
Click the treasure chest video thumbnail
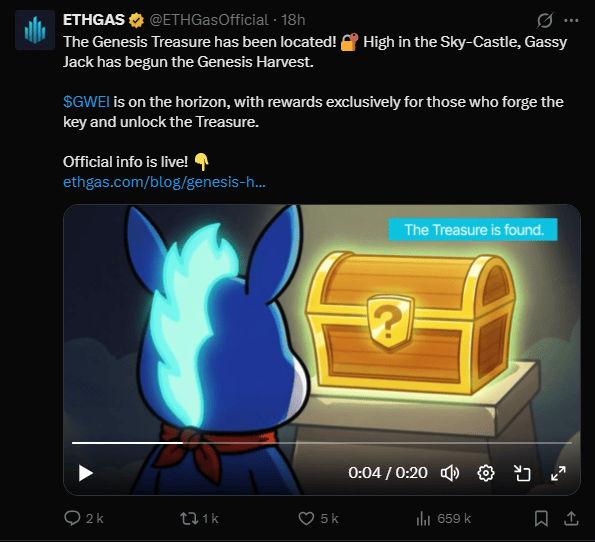coord(322,350)
